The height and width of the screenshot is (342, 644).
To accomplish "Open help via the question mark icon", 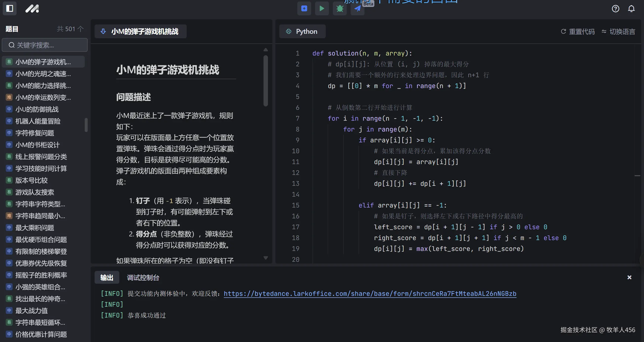I will 616,8.
